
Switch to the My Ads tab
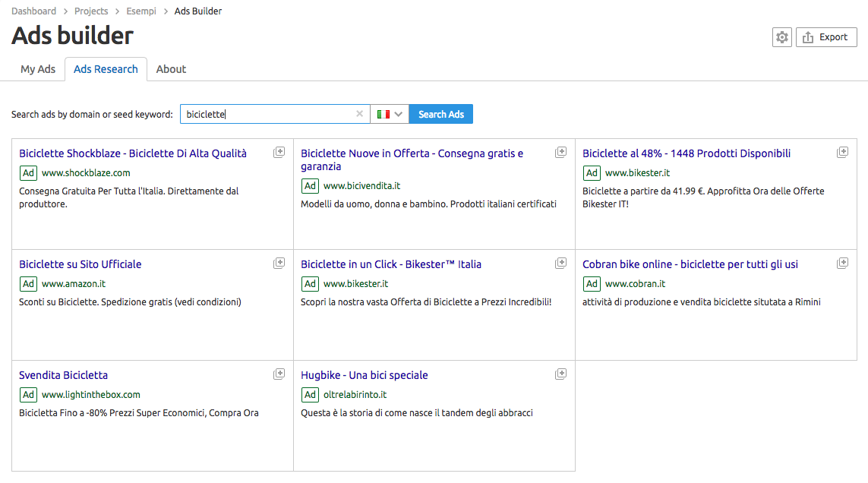[x=37, y=69]
